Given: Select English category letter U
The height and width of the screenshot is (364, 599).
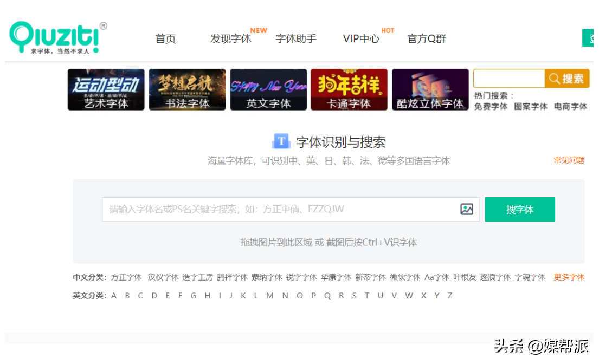Looking at the screenshot, I should coord(381,296).
